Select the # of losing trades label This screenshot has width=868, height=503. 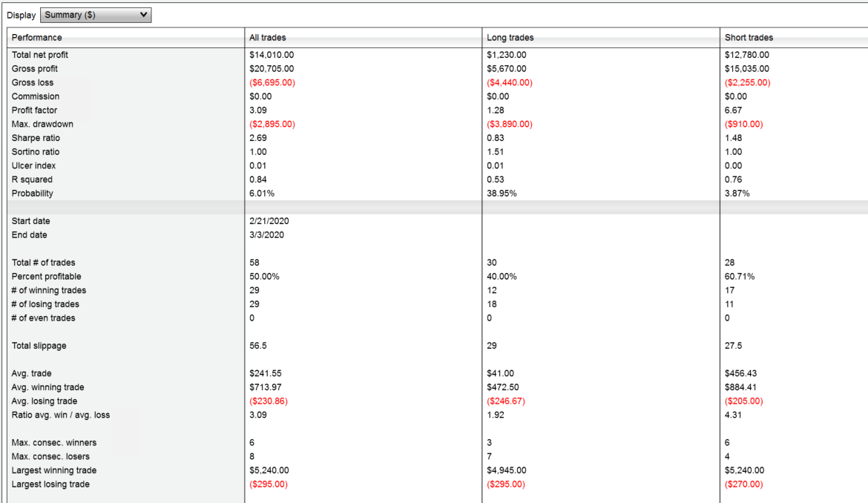[45, 303]
